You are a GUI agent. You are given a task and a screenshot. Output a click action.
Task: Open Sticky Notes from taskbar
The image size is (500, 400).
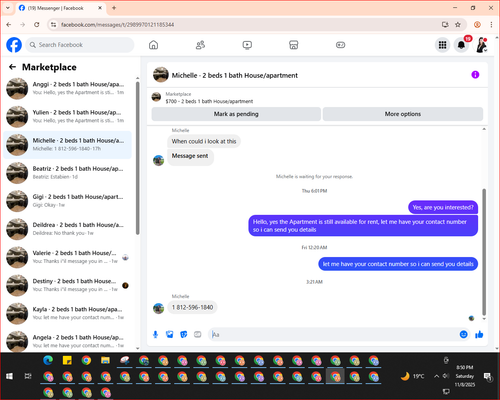click(x=67, y=360)
